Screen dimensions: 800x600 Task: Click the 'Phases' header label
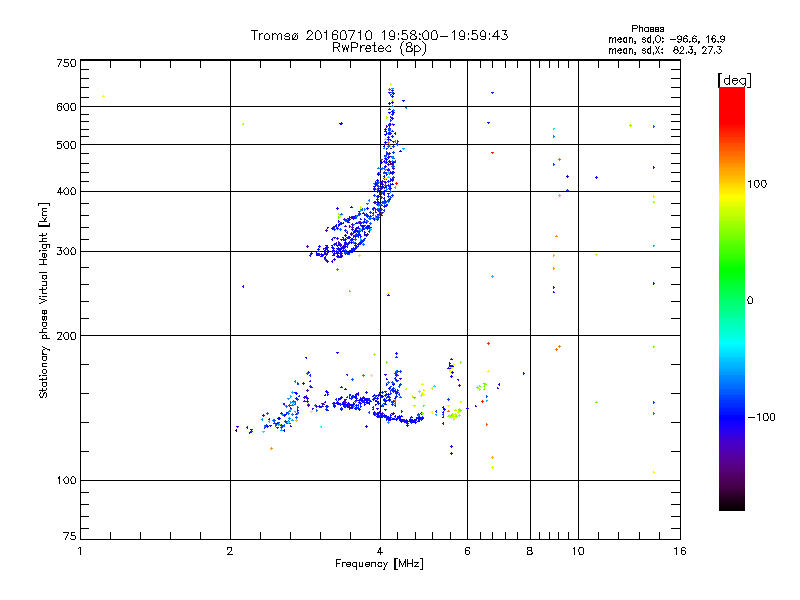pyautogui.click(x=647, y=29)
